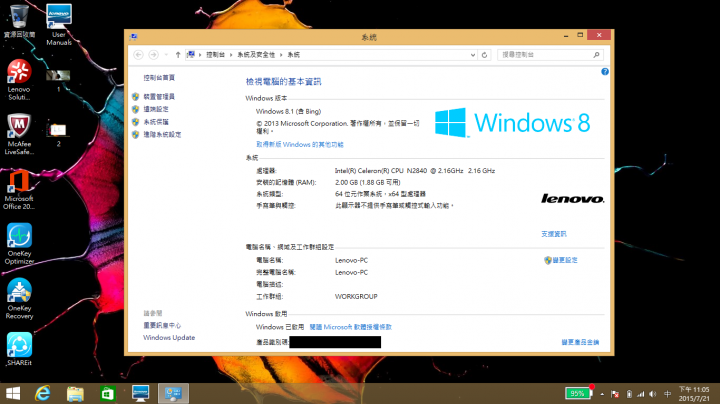Click the 變更產品金鑰 change product key link
This screenshot has height=404, width=720.
580,342
